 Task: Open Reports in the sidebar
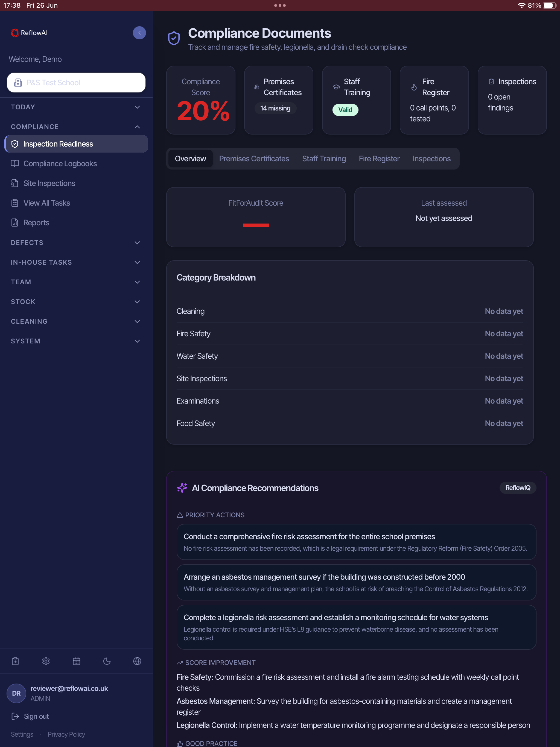point(76,223)
